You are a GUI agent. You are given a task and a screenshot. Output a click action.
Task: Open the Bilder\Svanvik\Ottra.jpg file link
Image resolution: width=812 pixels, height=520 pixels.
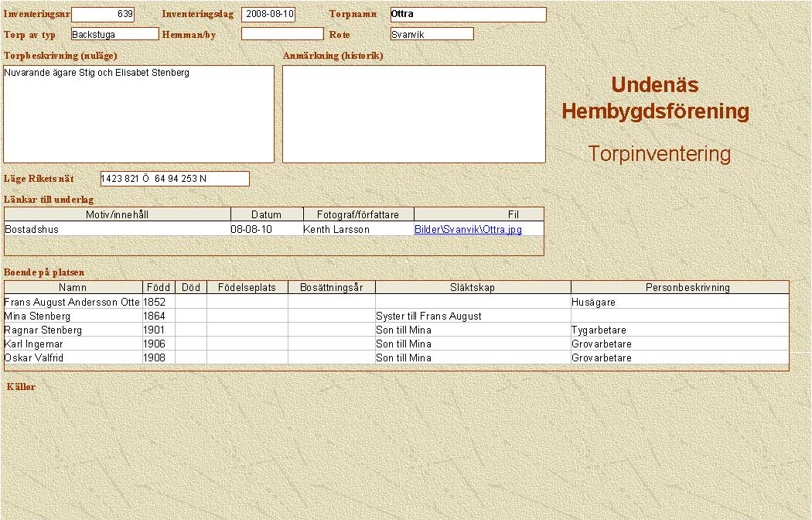click(468, 230)
